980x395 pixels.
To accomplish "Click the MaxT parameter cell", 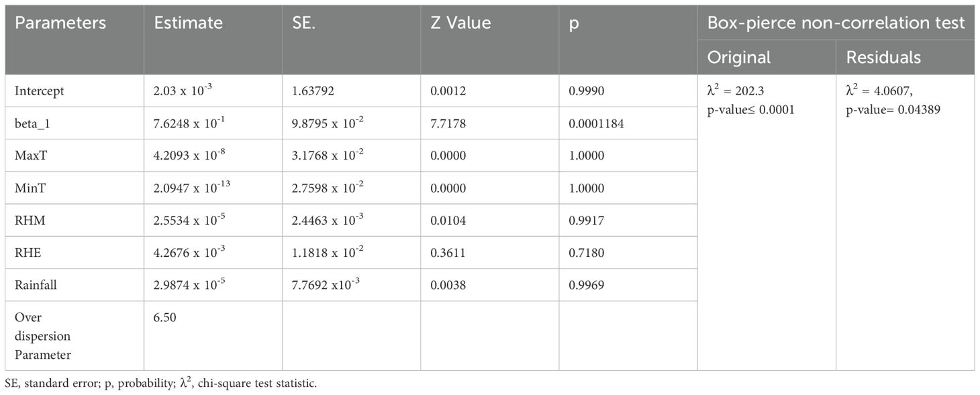I will point(31,156).
